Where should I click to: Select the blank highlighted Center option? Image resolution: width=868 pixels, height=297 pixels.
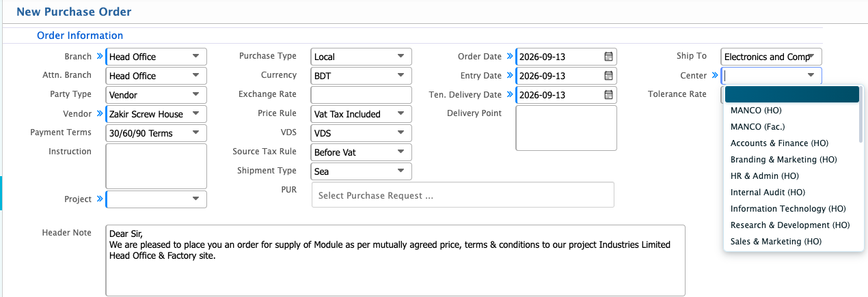(791, 94)
